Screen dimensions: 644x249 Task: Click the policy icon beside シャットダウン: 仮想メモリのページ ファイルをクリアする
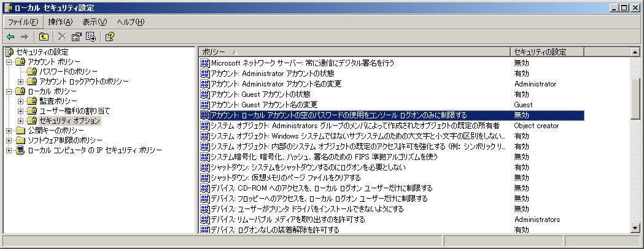tap(206, 178)
